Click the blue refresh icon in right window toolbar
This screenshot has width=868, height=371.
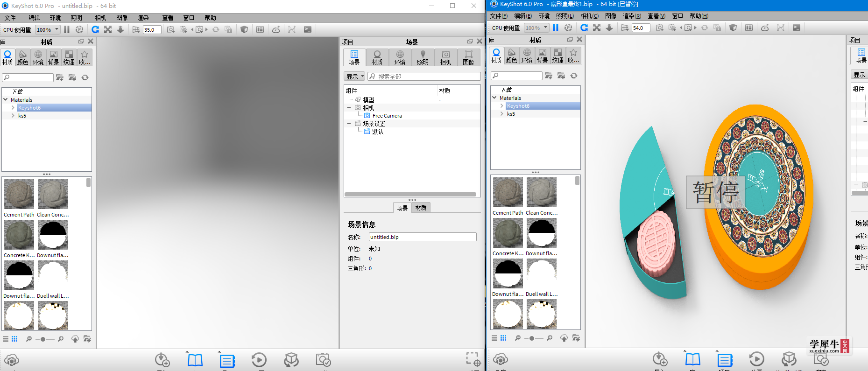[584, 28]
